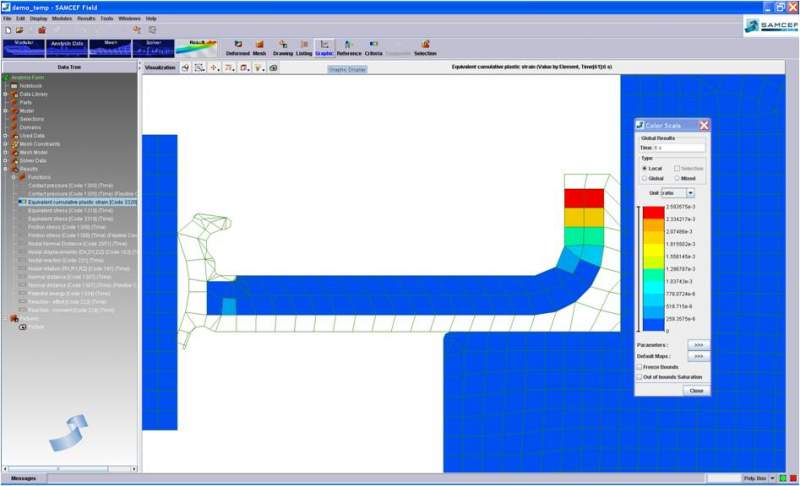This screenshot has height=486, width=800.
Task: Click the Data Tree panel header
Action: click(69, 67)
